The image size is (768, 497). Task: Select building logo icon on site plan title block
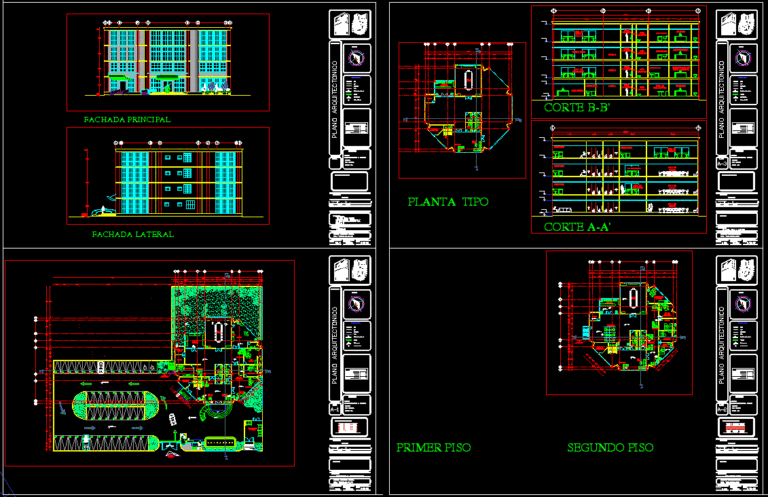pos(350,270)
